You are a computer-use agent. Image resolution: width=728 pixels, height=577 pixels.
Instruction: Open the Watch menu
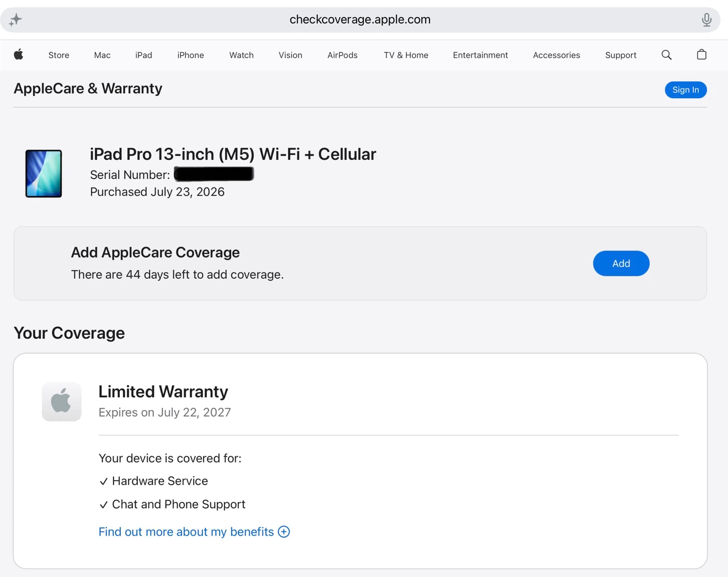242,55
